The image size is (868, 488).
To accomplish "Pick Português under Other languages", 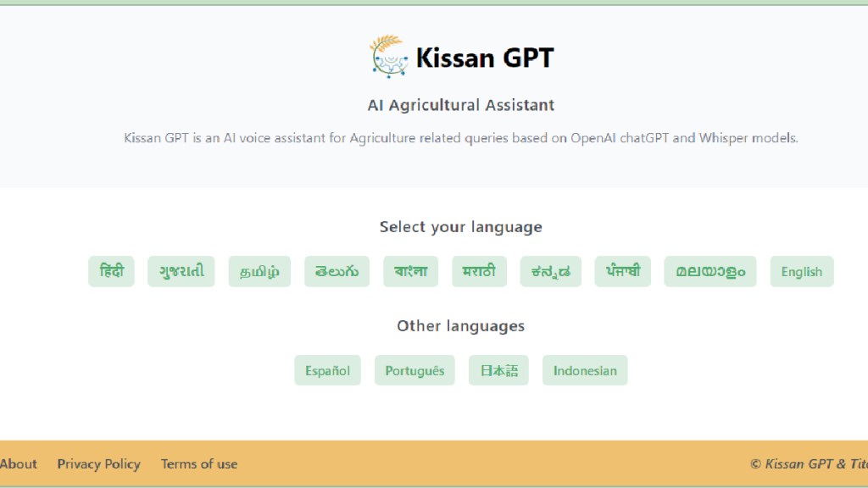I will [415, 370].
